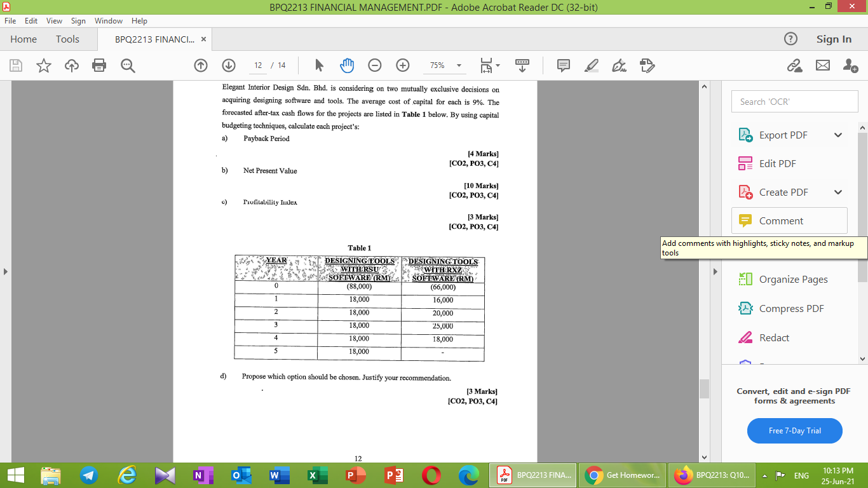Select the text Selection tool
Image resolution: width=868 pixels, height=488 pixels.
[x=320, y=65]
